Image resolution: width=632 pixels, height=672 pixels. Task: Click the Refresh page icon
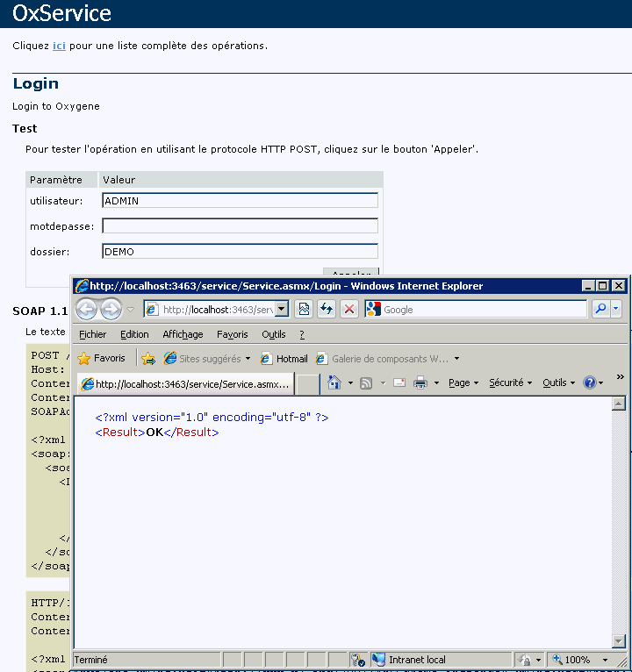327,309
